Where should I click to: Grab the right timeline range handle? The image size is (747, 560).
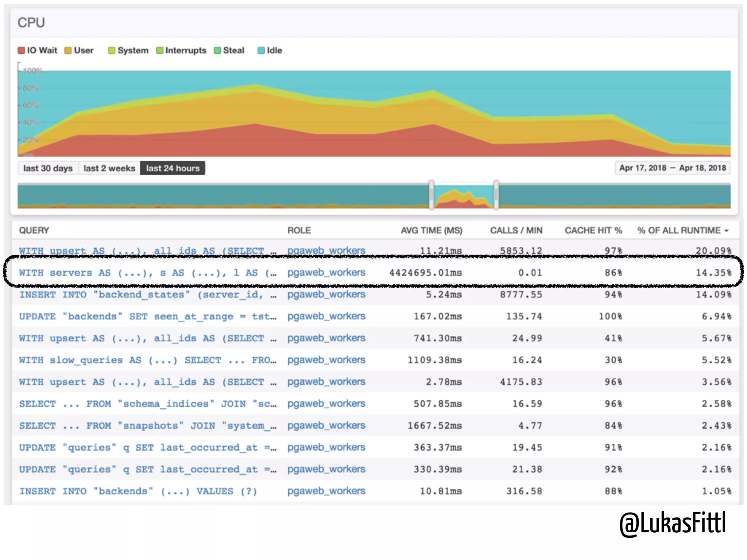[x=496, y=195]
